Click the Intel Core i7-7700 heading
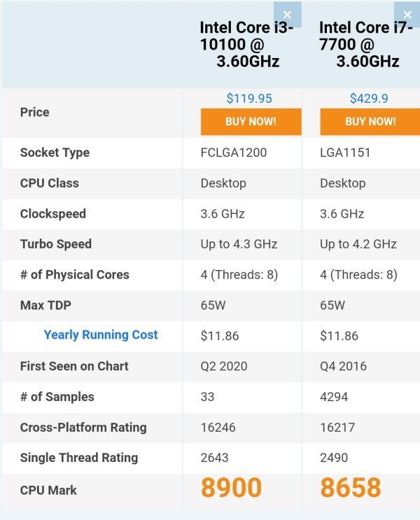 click(x=366, y=44)
